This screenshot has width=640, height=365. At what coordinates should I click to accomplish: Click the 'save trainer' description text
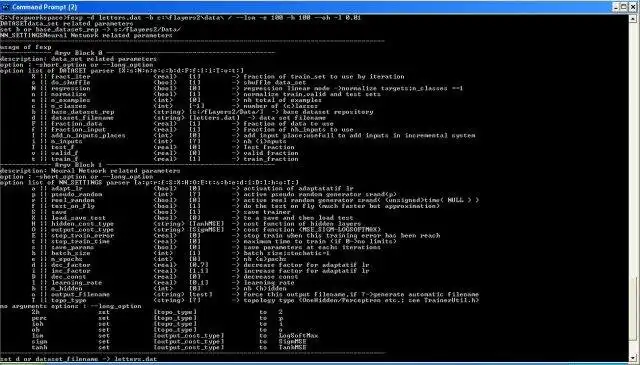tap(267, 212)
